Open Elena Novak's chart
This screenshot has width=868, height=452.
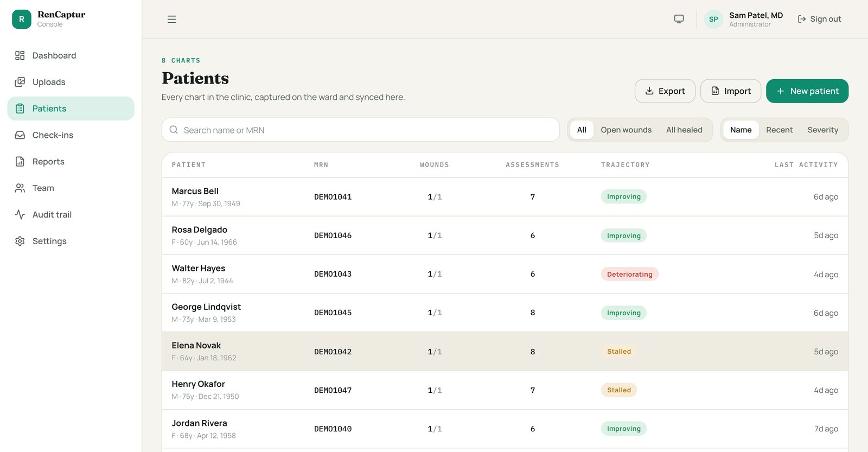(505, 351)
